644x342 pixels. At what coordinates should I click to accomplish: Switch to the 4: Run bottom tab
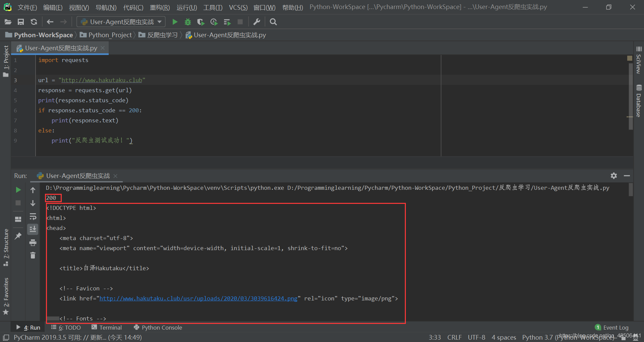pos(28,328)
